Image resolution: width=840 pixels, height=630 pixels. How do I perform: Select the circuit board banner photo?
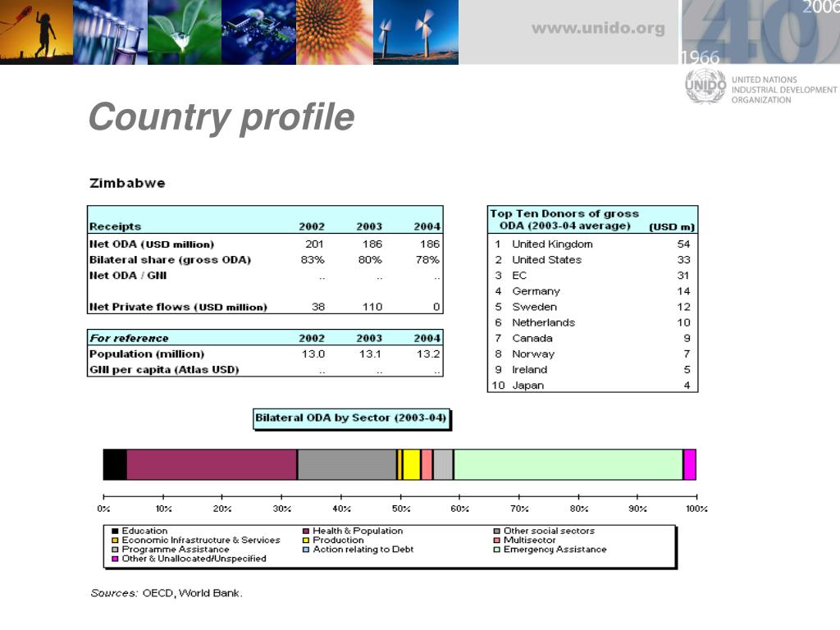pos(258,32)
